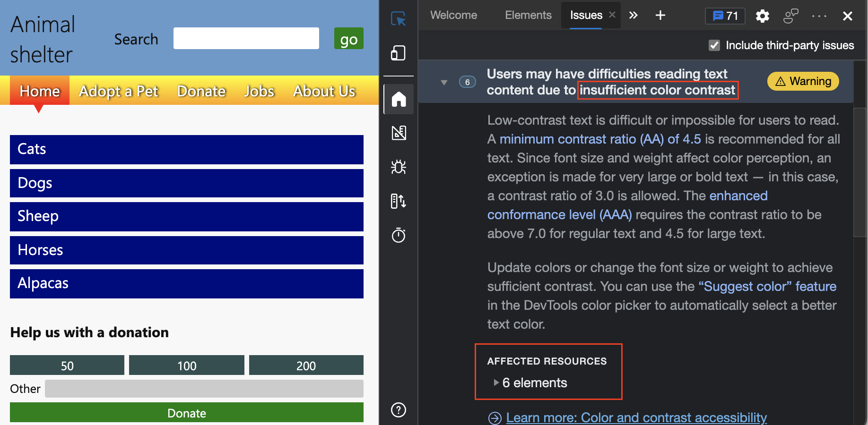The image size is (868, 425).
Task: Open the Adopt a Pet menu item
Action: coord(119,91)
